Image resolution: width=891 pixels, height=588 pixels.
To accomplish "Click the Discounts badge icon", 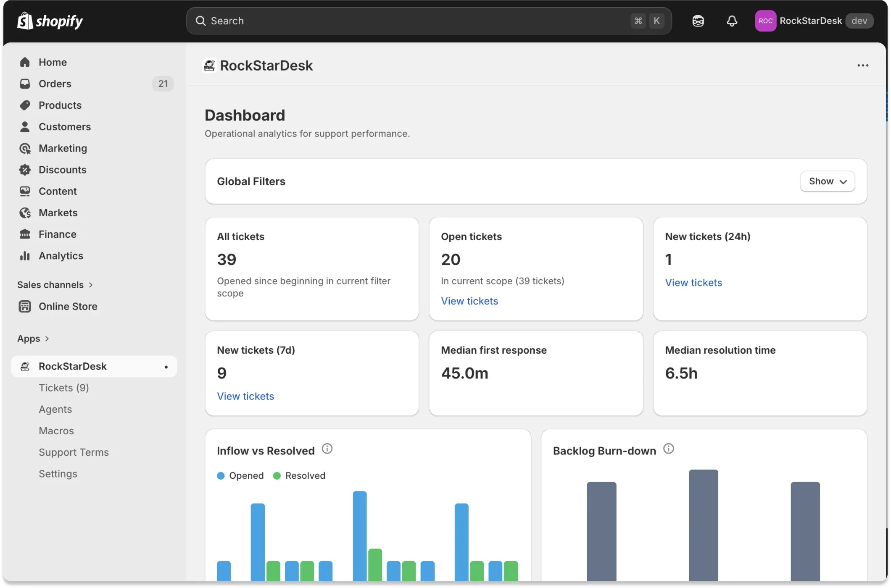I will (25, 170).
